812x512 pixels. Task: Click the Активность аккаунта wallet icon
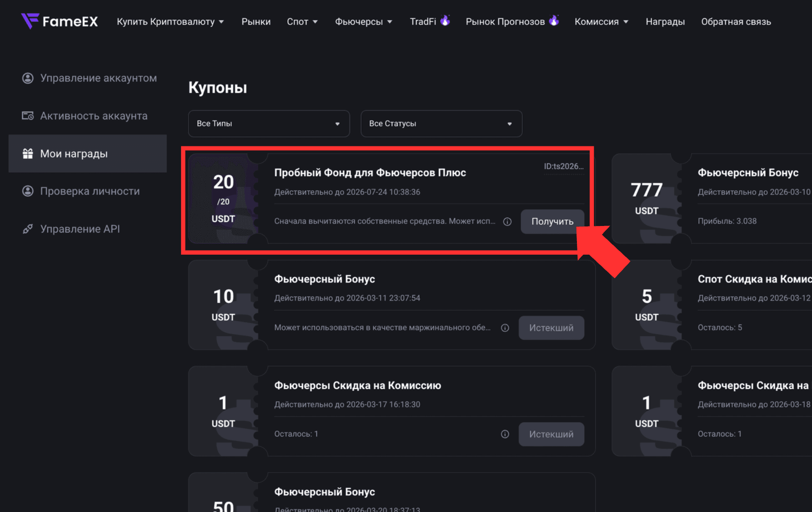click(x=28, y=115)
